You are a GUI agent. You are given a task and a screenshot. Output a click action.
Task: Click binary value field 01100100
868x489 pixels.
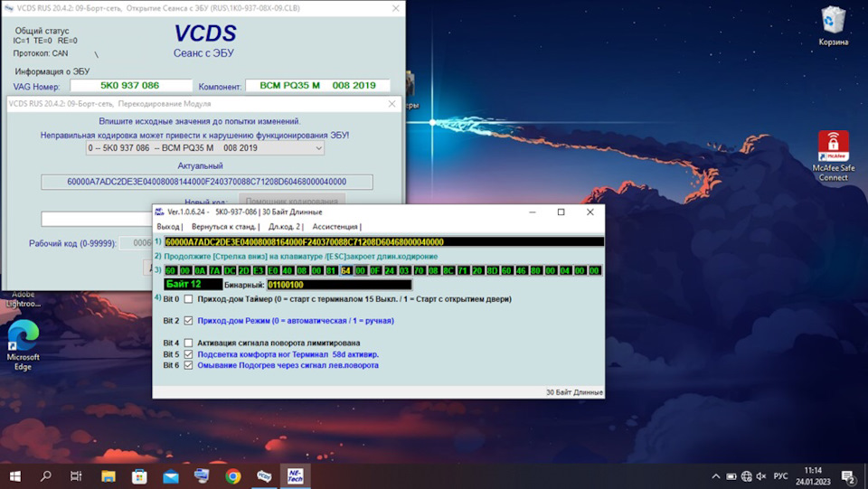(339, 285)
